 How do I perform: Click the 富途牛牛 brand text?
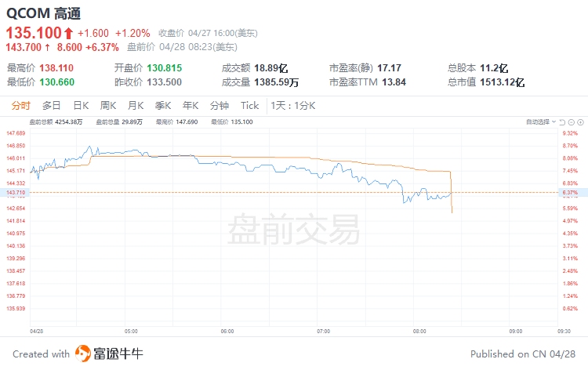118,354
